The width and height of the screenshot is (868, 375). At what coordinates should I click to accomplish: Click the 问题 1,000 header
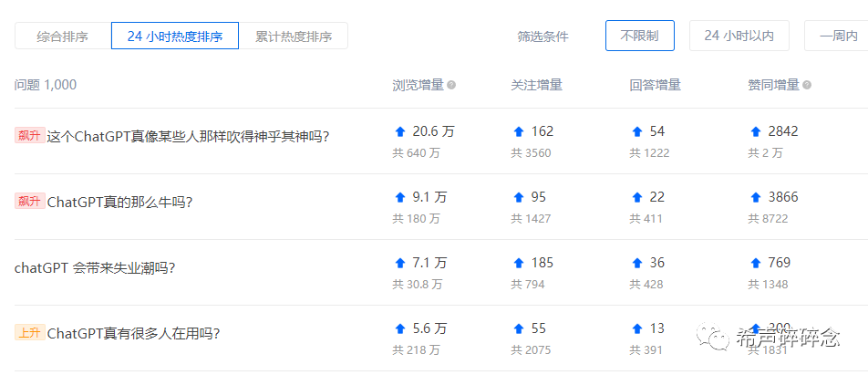tap(46, 85)
